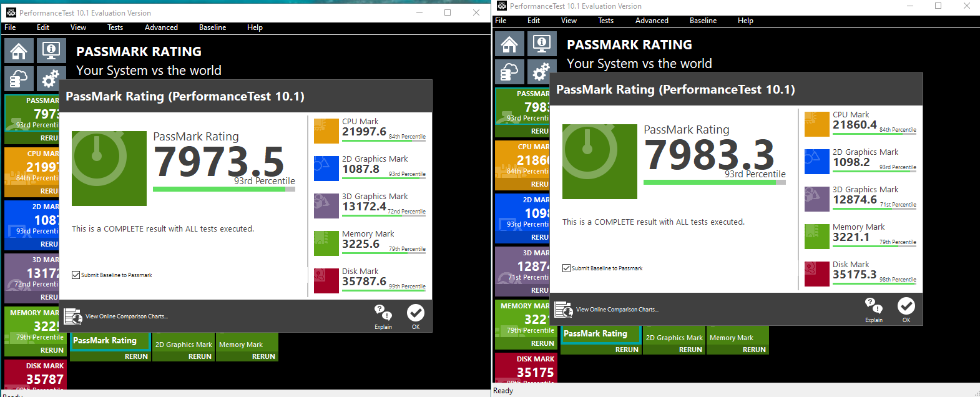Click large PassMark stopwatch logo in right dialog
The height and width of the screenshot is (397, 980).
click(x=600, y=162)
